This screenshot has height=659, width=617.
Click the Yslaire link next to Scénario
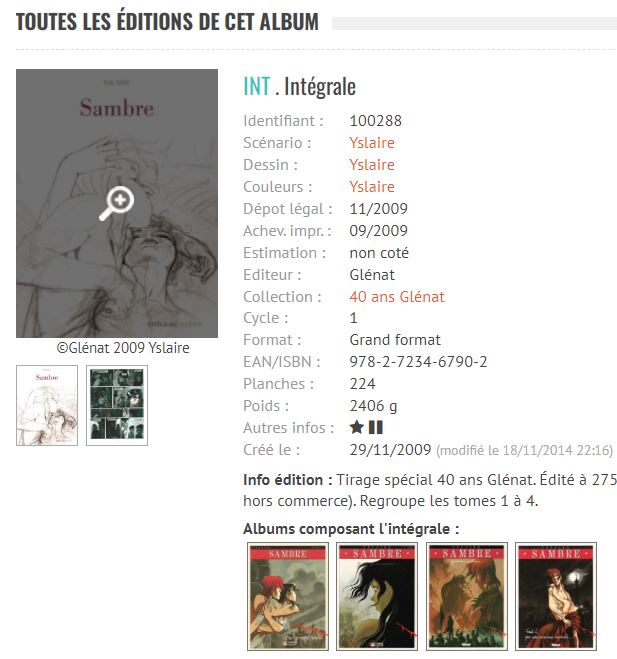tap(372, 143)
